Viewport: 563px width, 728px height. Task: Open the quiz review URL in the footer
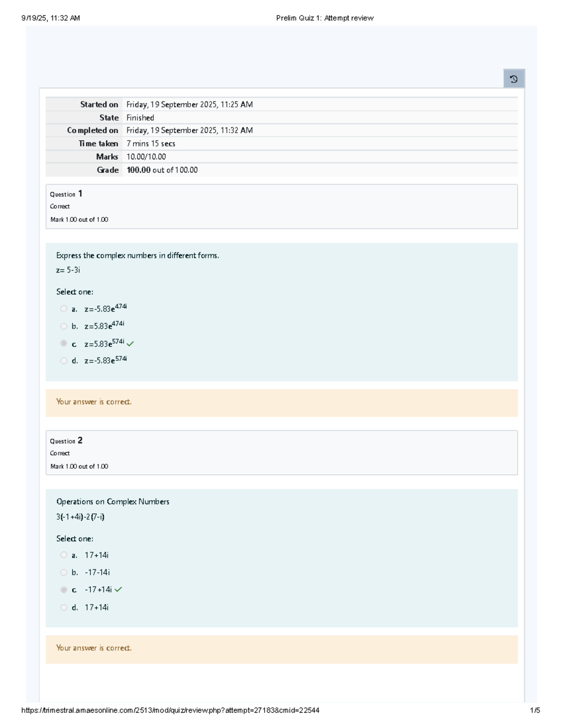tap(170, 710)
